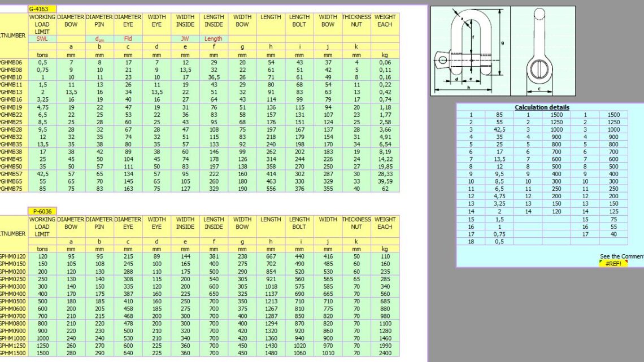Select 0,5 in Calculation details row 18
The image size is (644, 362).
(499, 241)
